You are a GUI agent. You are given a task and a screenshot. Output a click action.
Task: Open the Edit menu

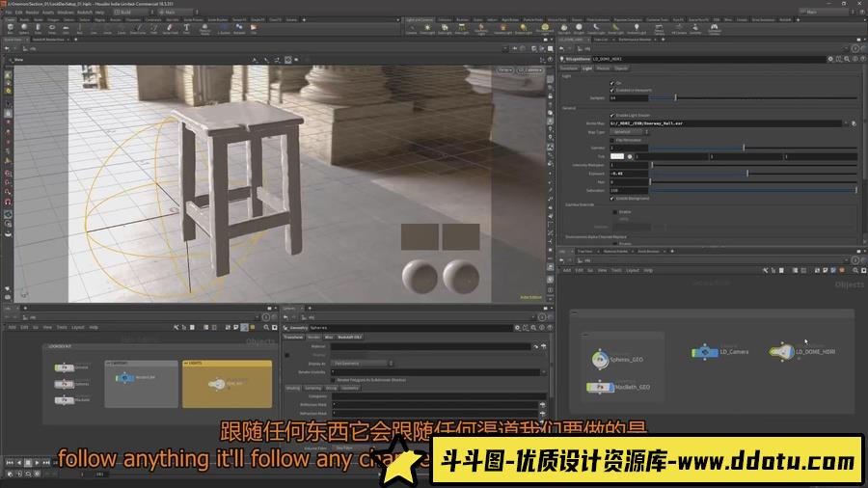point(19,12)
